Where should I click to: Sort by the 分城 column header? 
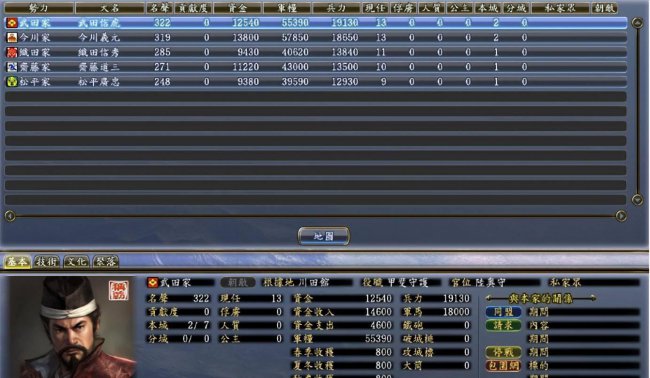tap(516, 8)
